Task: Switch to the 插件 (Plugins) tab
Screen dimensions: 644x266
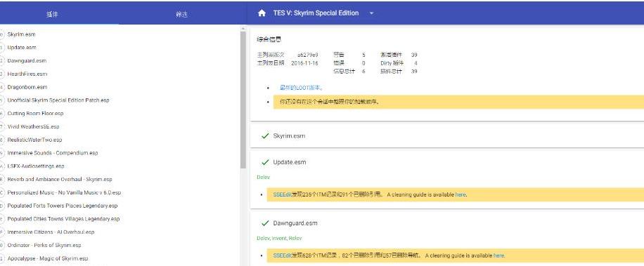Action: pos(52,14)
